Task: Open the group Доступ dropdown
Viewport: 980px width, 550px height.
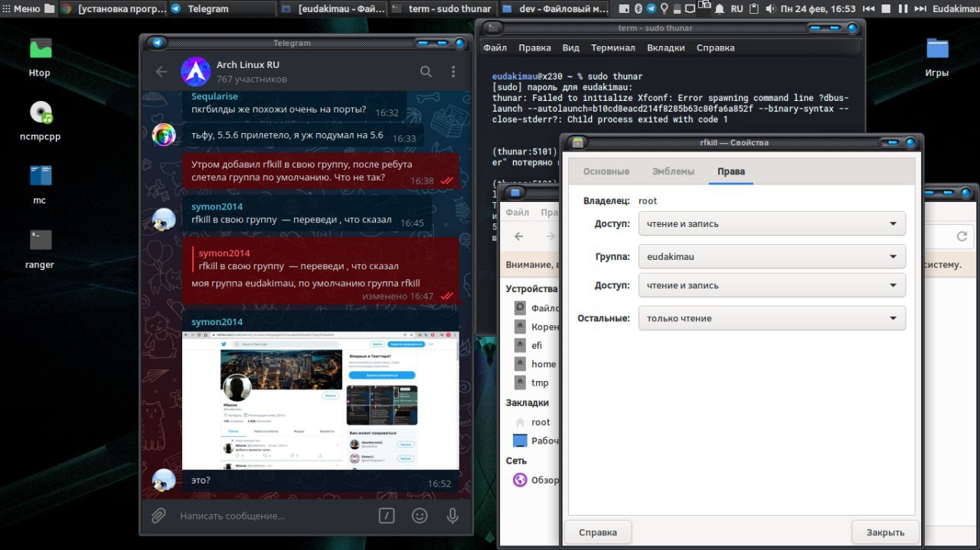Action: point(772,285)
